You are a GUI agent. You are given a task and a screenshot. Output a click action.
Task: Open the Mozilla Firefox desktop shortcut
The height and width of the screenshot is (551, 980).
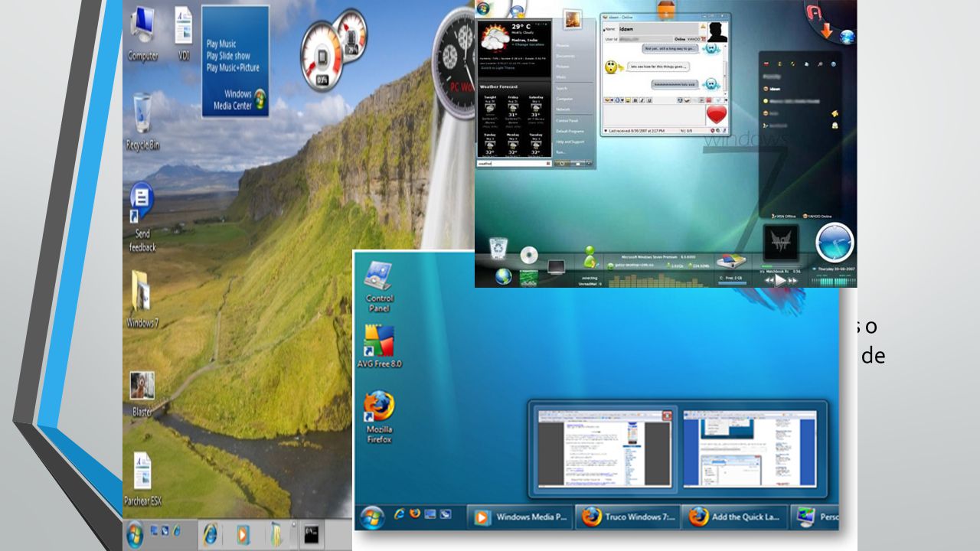[x=379, y=418]
